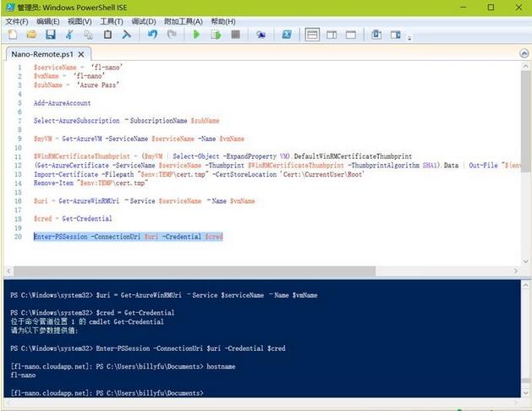Image resolution: width=532 pixels, height=411 pixels.
Task: Click line number 11 in gutter
Action: click(18, 156)
